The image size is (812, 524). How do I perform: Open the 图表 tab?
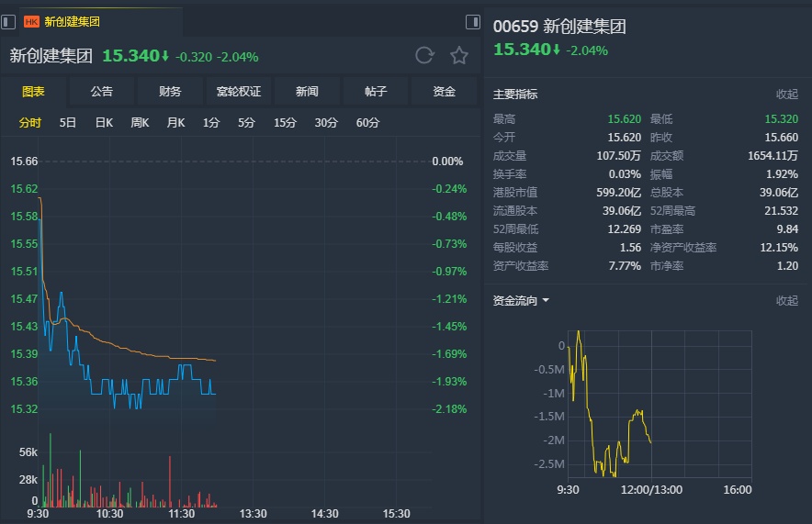click(33, 92)
